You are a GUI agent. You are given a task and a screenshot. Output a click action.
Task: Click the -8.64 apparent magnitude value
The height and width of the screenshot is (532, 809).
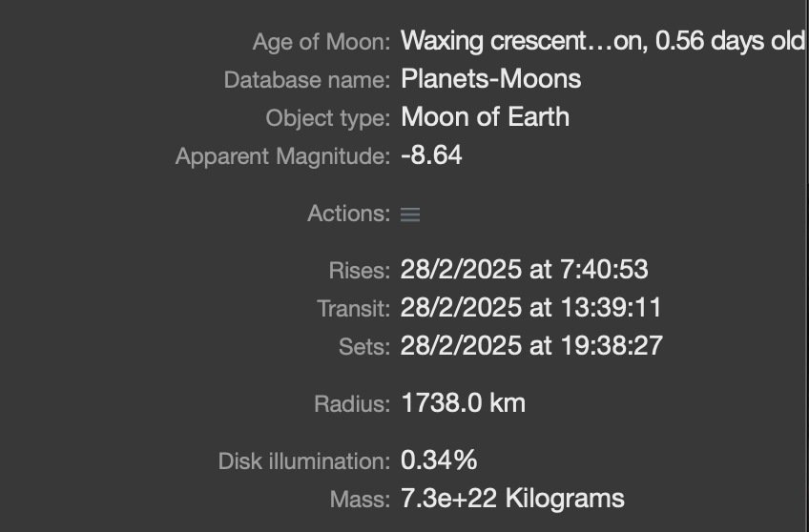[x=431, y=155]
